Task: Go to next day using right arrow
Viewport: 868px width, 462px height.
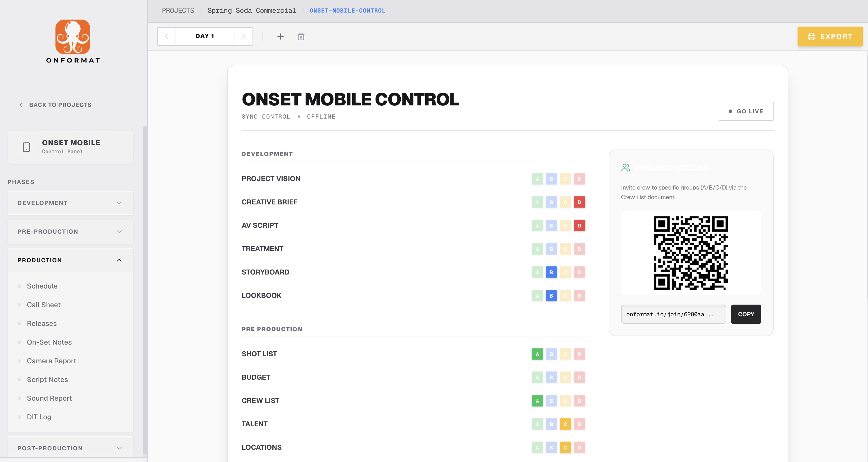Action: coord(244,36)
